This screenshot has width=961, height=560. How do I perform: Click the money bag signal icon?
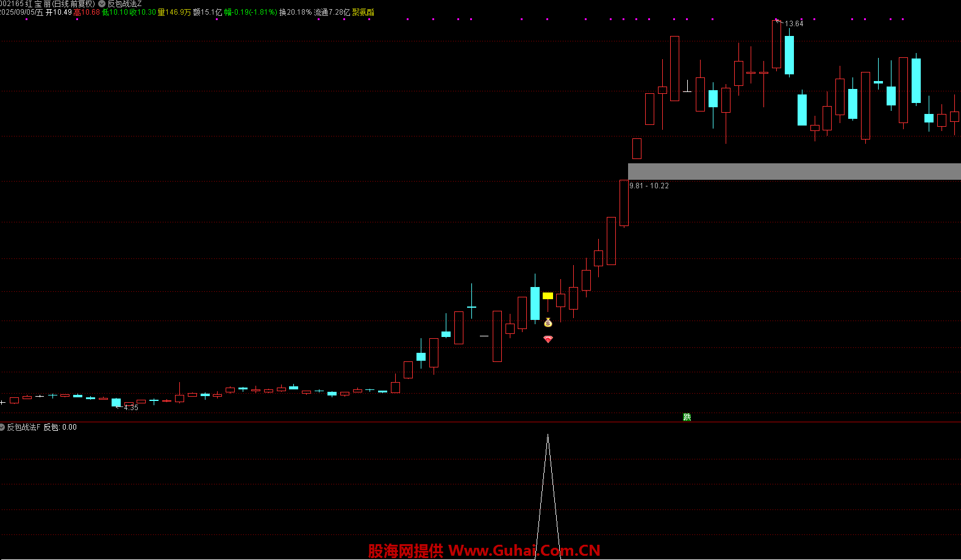548,322
